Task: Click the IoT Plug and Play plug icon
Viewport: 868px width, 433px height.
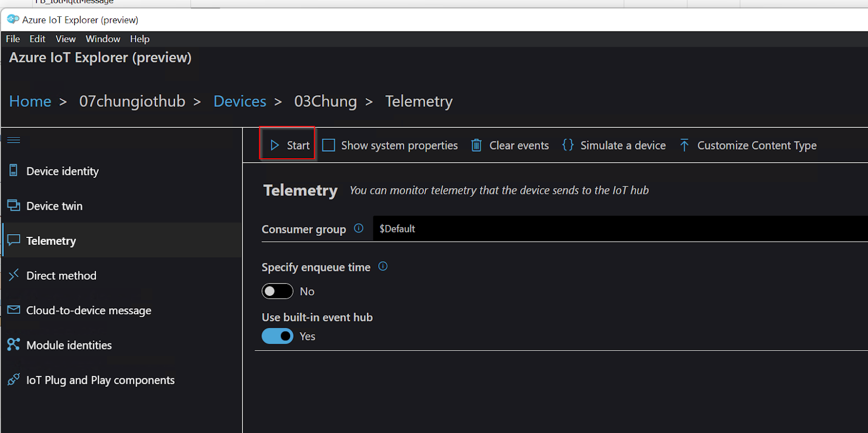Action: pos(14,379)
